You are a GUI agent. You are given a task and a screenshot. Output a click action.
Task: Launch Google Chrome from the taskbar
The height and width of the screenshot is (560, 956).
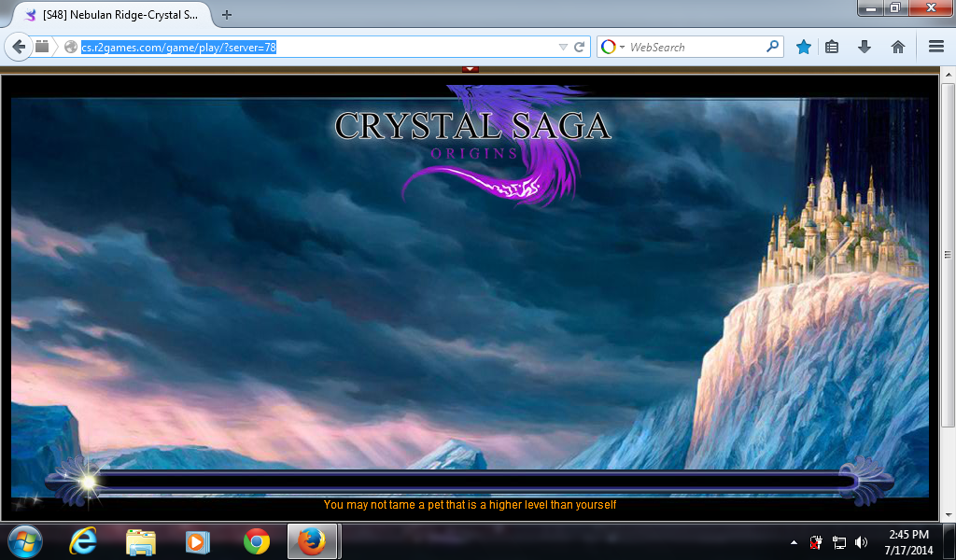click(x=256, y=541)
